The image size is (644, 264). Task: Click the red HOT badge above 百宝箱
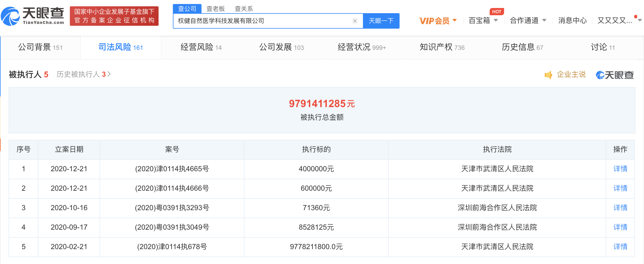coord(497,12)
